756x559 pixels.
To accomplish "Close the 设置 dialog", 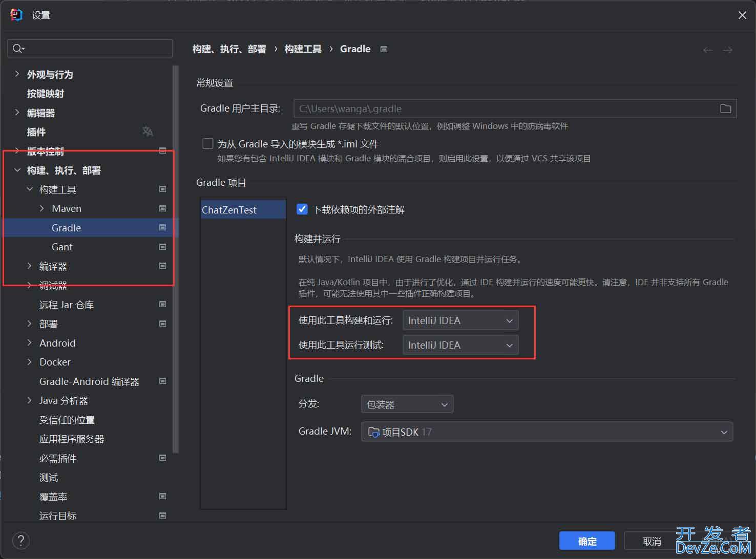I will pos(742,15).
